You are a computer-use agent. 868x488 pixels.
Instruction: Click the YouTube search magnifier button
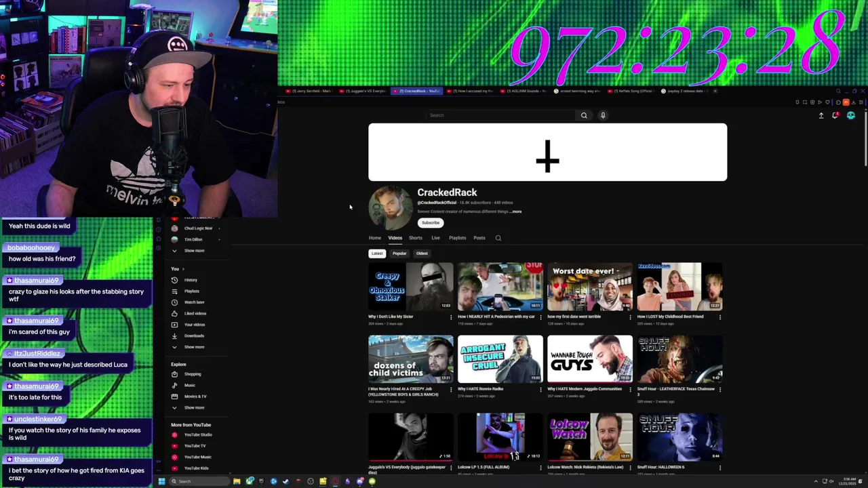click(x=584, y=115)
